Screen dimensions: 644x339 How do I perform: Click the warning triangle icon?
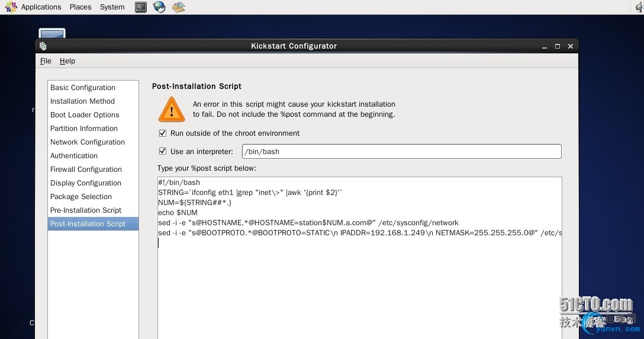tap(172, 110)
